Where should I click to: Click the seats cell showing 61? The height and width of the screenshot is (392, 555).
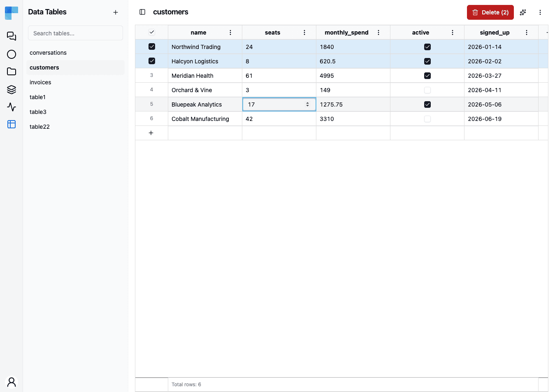click(279, 76)
